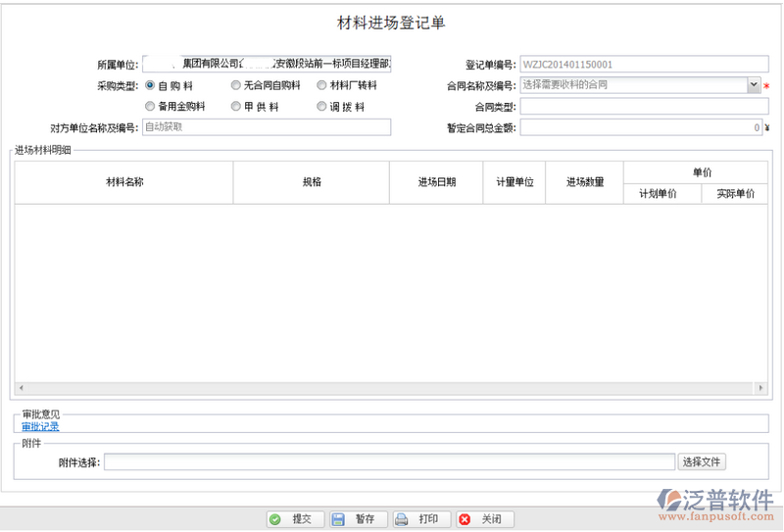This screenshot has height=532, width=784.
Task: Click the 选择文件 button
Action: point(704,462)
